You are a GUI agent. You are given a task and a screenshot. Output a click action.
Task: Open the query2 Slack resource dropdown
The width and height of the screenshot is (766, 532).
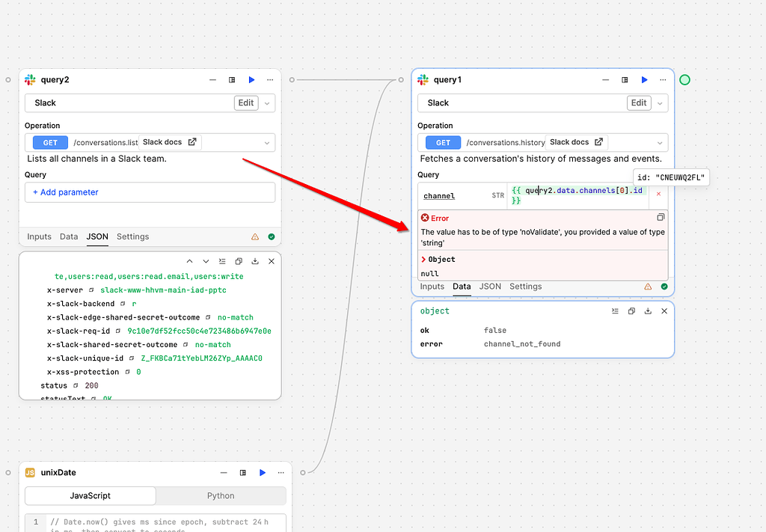267,103
